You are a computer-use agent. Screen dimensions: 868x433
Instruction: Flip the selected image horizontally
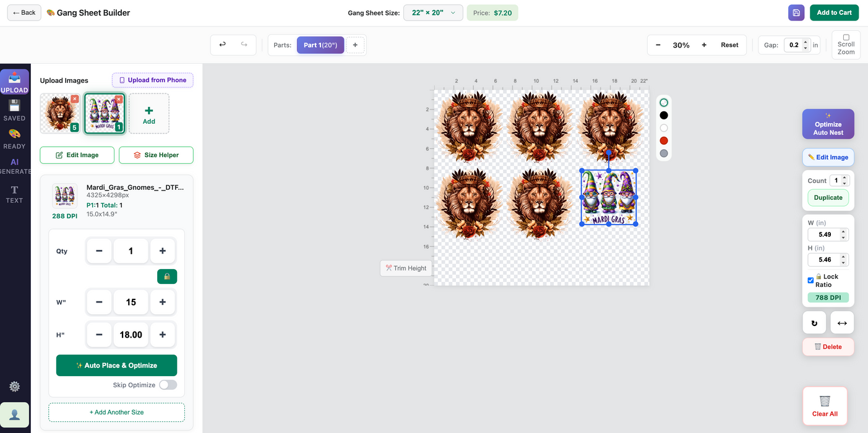842,322
